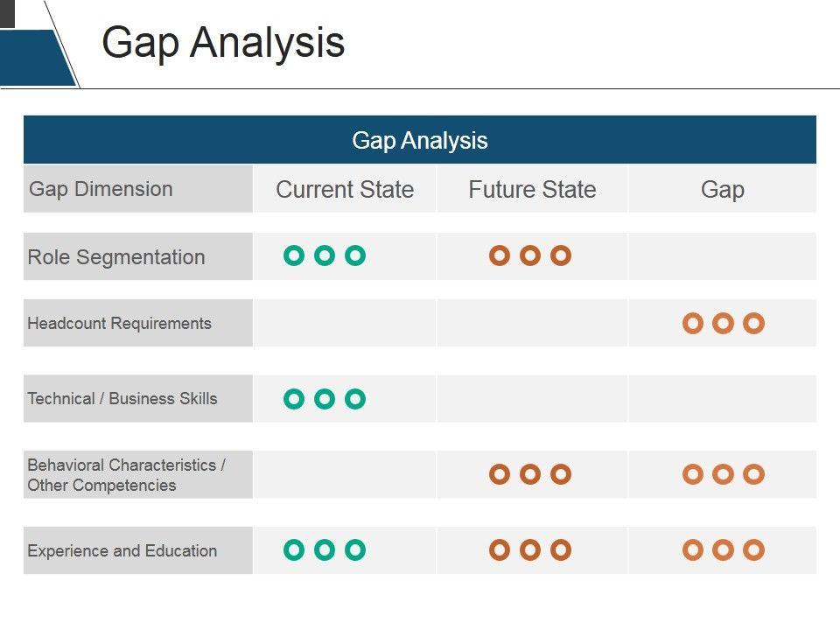The width and height of the screenshot is (840, 630).
Task: Click the Gap Dimension header cell
Action: 101,189
